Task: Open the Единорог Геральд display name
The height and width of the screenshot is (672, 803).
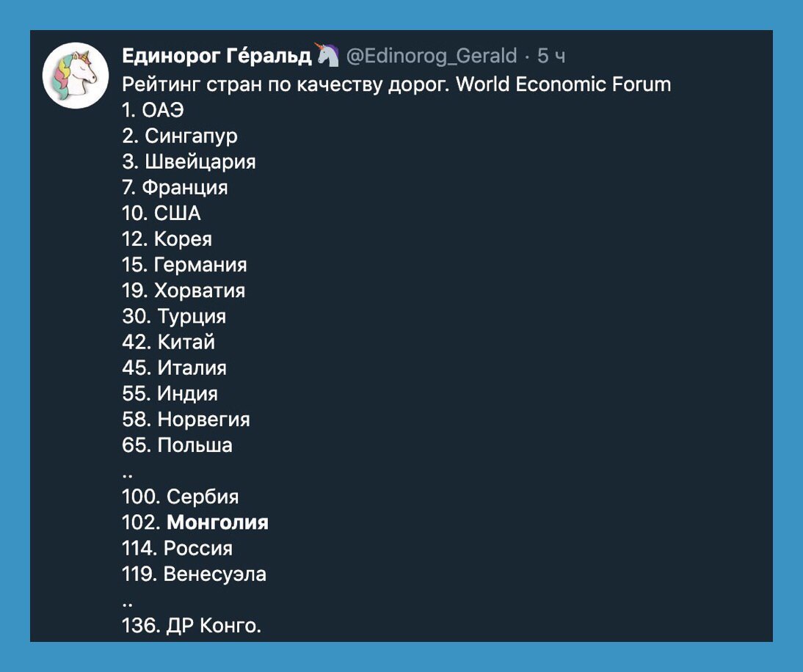Action: (x=217, y=55)
